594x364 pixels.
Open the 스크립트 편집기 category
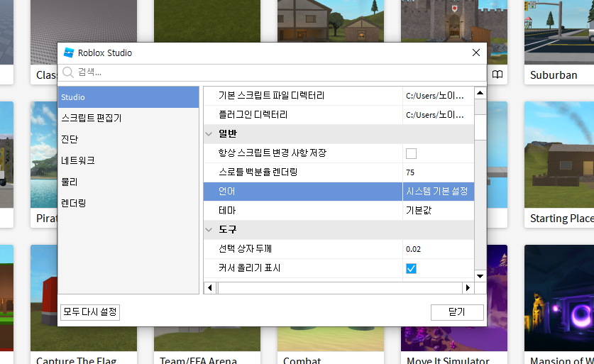[128, 118]
